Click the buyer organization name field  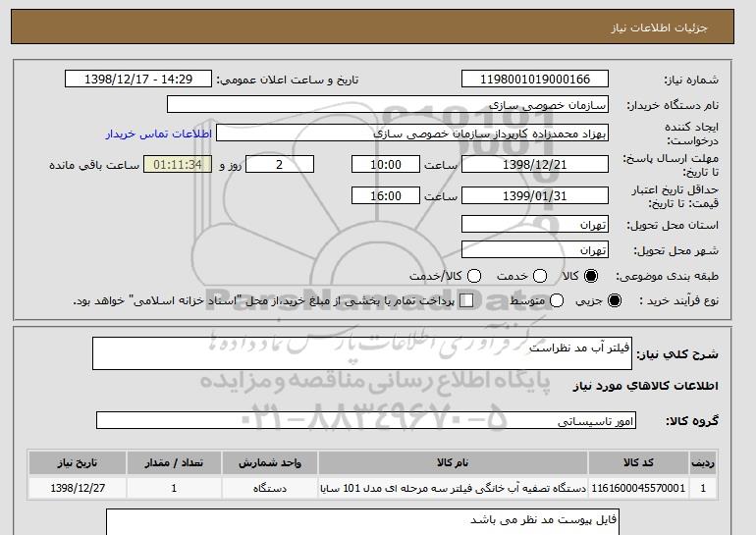point(388,105)
